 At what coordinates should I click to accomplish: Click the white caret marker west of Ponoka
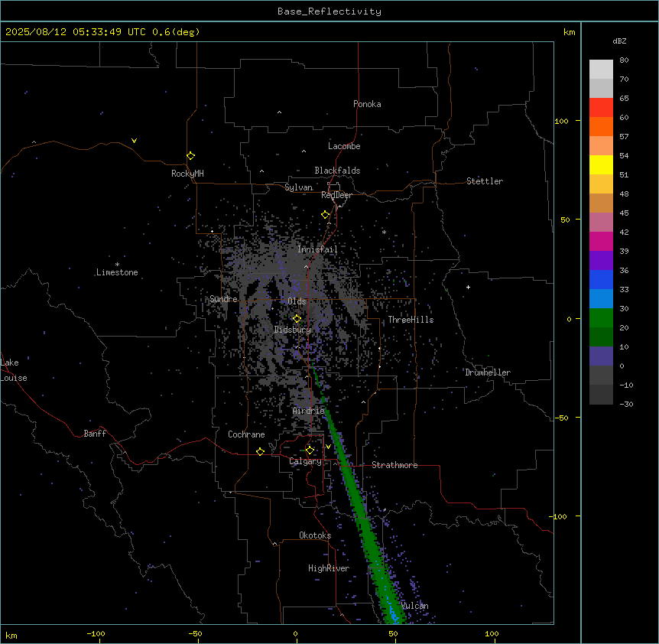tap(279, 112)
